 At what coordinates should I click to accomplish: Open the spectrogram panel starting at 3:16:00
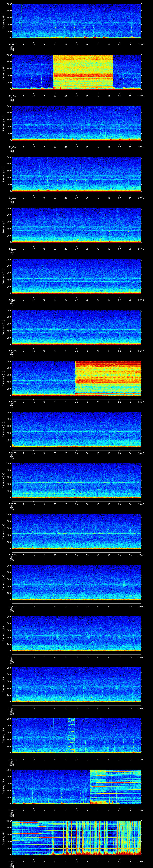(x=76, y=21)
